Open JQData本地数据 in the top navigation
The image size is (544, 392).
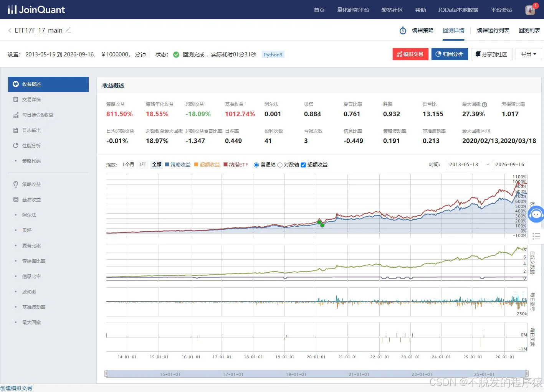[x=458, y=10]
